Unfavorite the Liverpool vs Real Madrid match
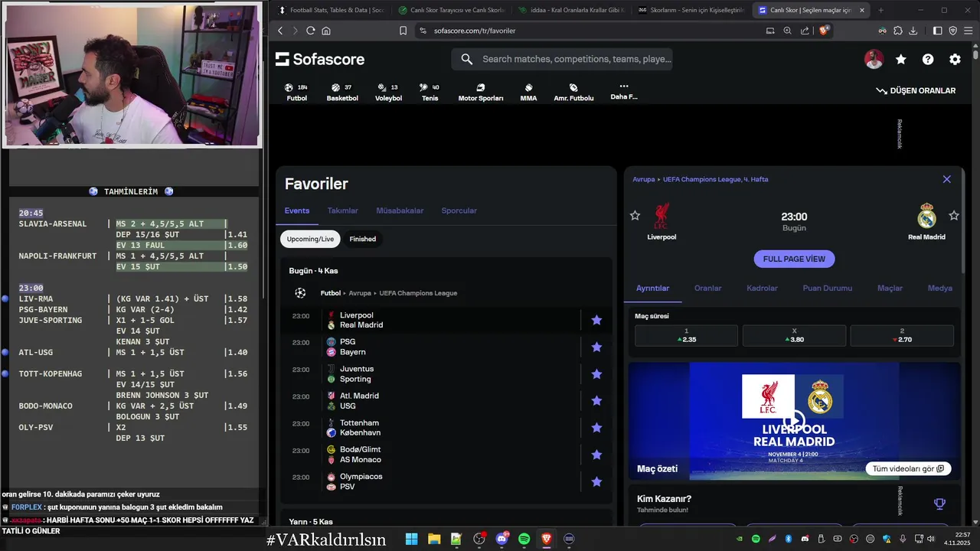Image resolution: width=980 pixels, height=551 pixels. (x=596, y=320)
